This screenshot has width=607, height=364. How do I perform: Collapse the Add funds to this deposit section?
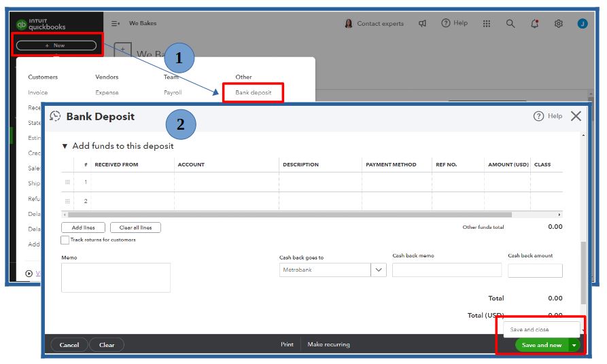65,146
